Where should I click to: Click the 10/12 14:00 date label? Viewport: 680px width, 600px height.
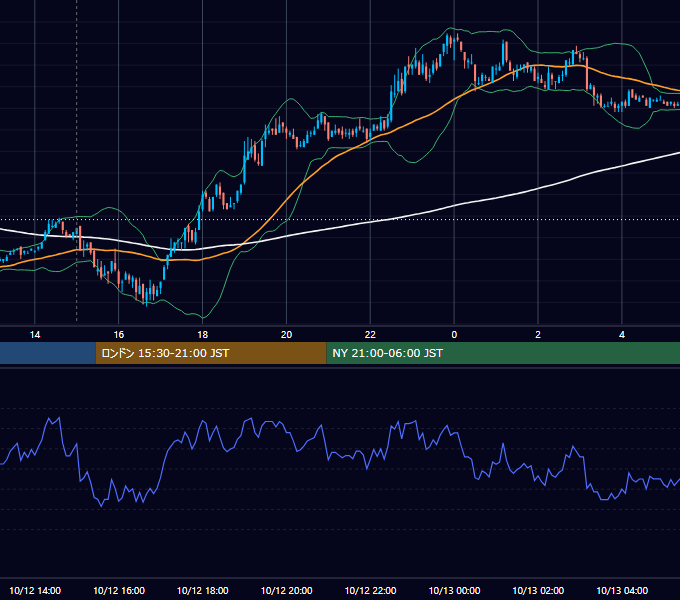[x=35, y=590]
